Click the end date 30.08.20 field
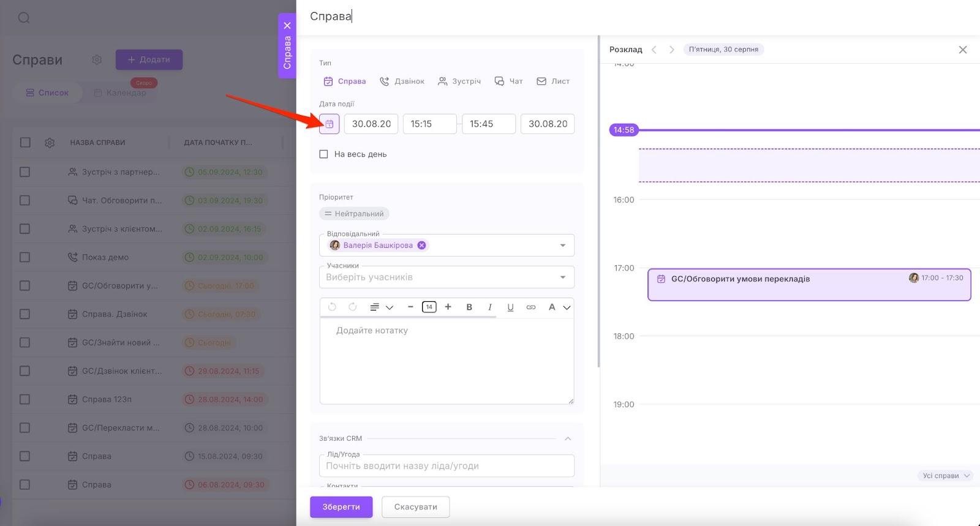This screenshot has width=980, height=526. coord(548,124)
